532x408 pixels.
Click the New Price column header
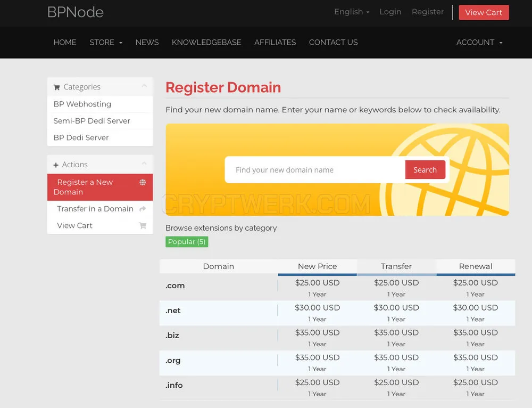[x=317, y=266]
